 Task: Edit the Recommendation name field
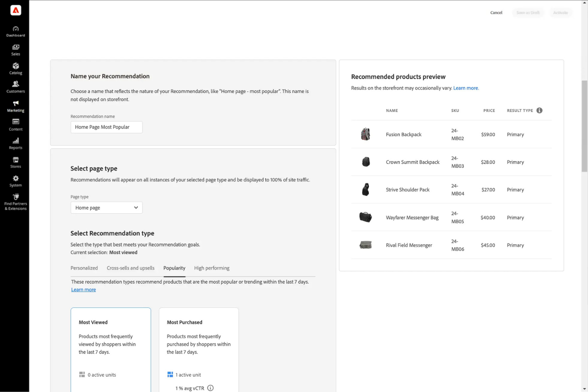click(106, 127)
